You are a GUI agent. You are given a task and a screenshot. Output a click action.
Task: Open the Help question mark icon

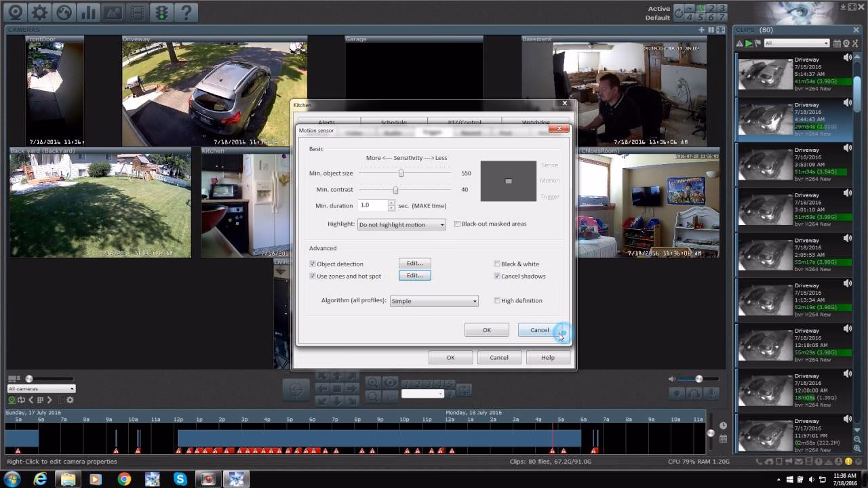[x=184, y=12]
